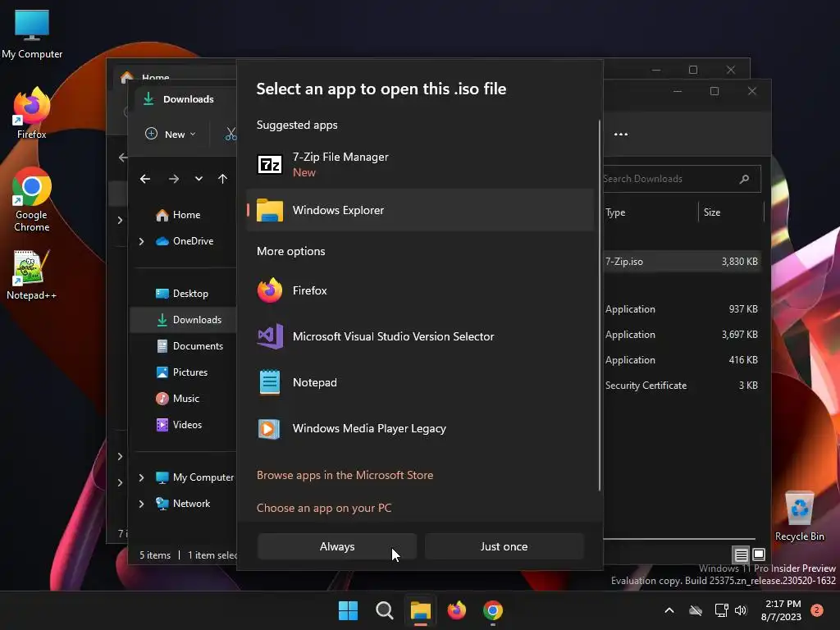
Task: Launch Chrome from the taskbar
Action: click(x=493, y=610)
